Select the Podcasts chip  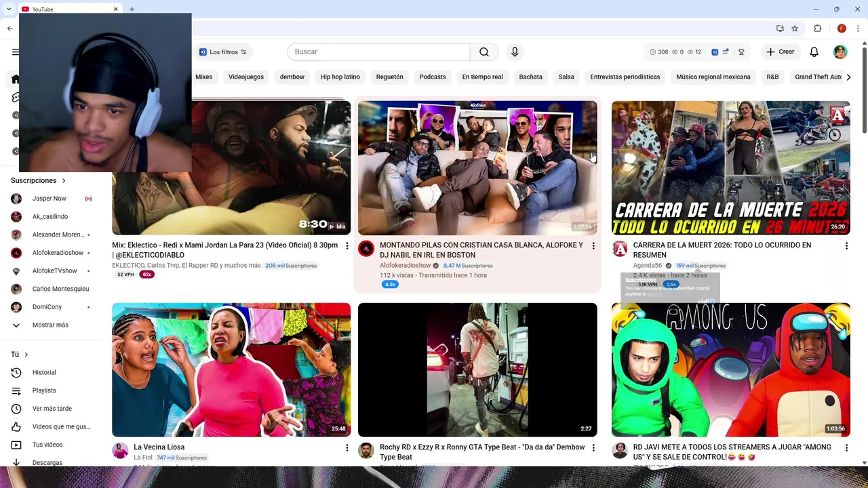pos(433,77)
